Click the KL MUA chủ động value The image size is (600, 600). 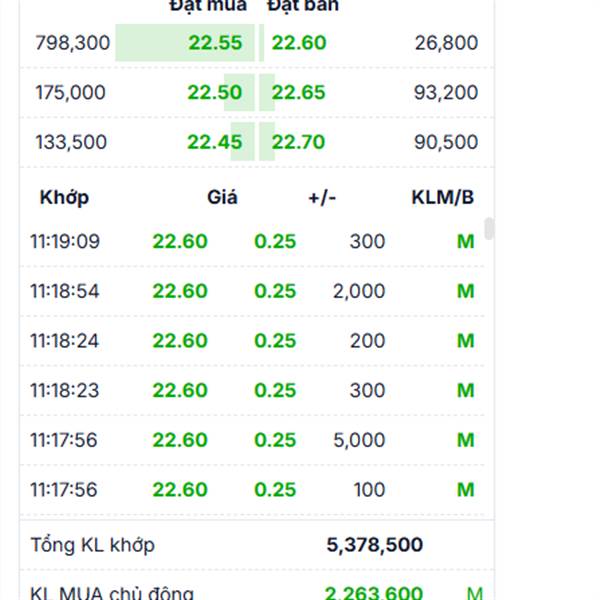pyautogui.click(x=374, y=594)
